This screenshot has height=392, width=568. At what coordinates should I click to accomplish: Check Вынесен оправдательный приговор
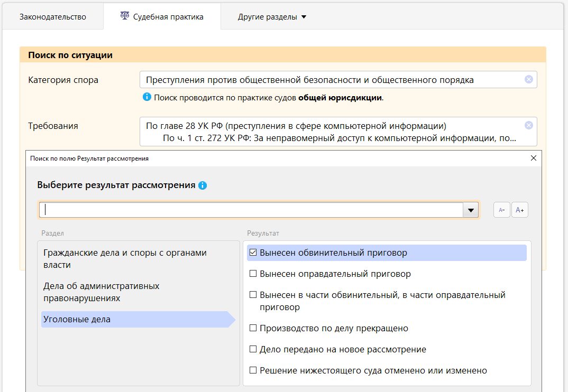coord(253,274)
